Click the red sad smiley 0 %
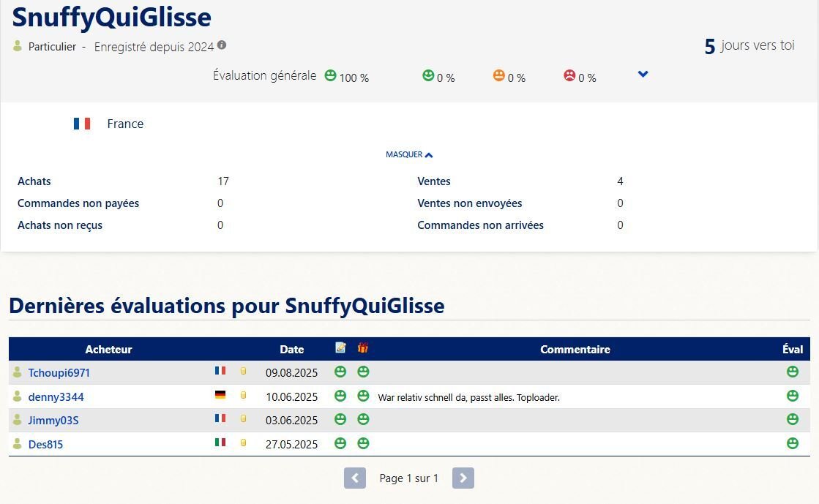This screenshot has height=504, width=819. pyautogui.click(x=569, y=75)
